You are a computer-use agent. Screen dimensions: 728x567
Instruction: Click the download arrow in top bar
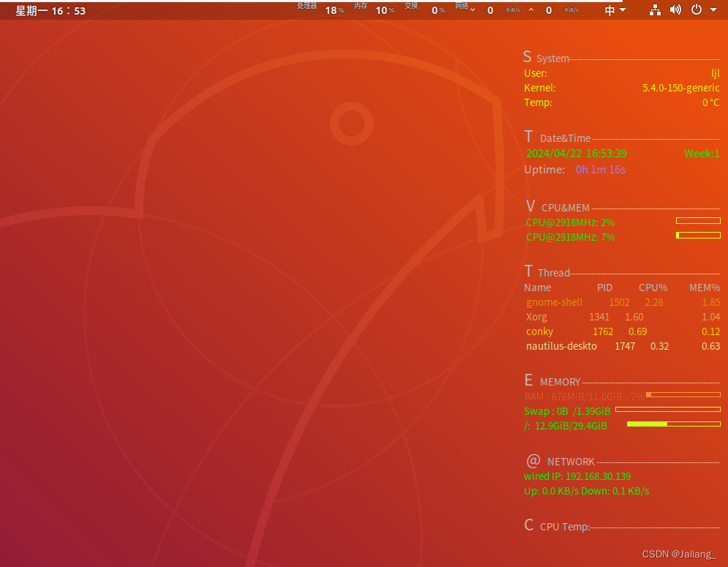(472, 10)
